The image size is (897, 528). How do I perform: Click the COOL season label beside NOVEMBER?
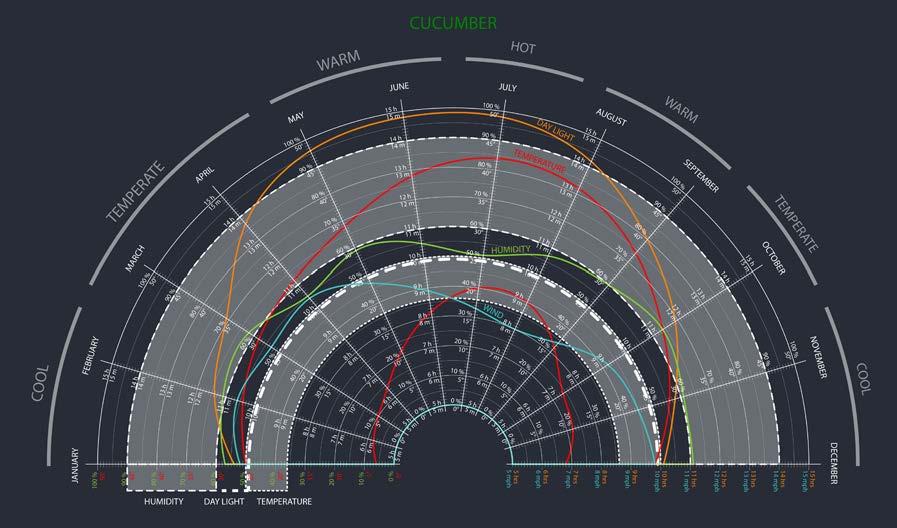point(863,378)
